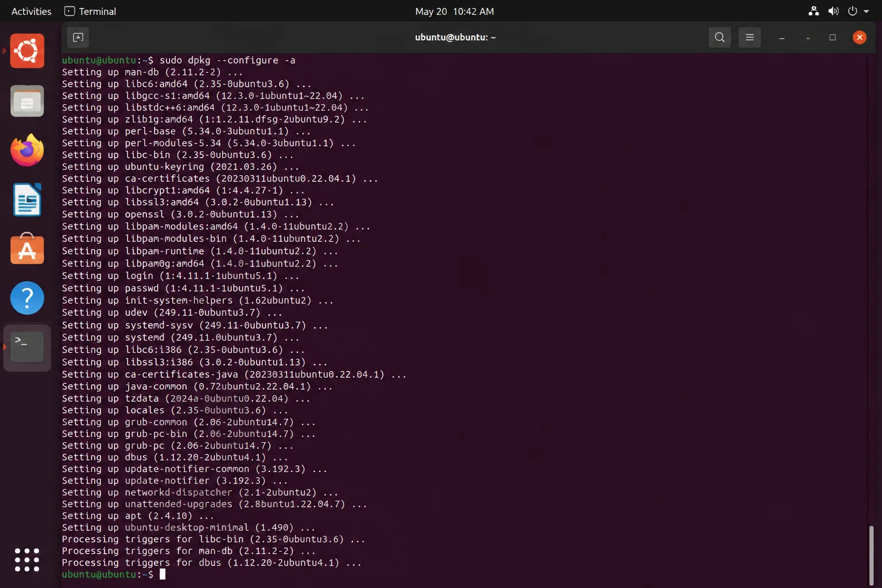Click the Setting up perl-base line
Viewport: 882px width, 588px height.
tap(186, 131)
